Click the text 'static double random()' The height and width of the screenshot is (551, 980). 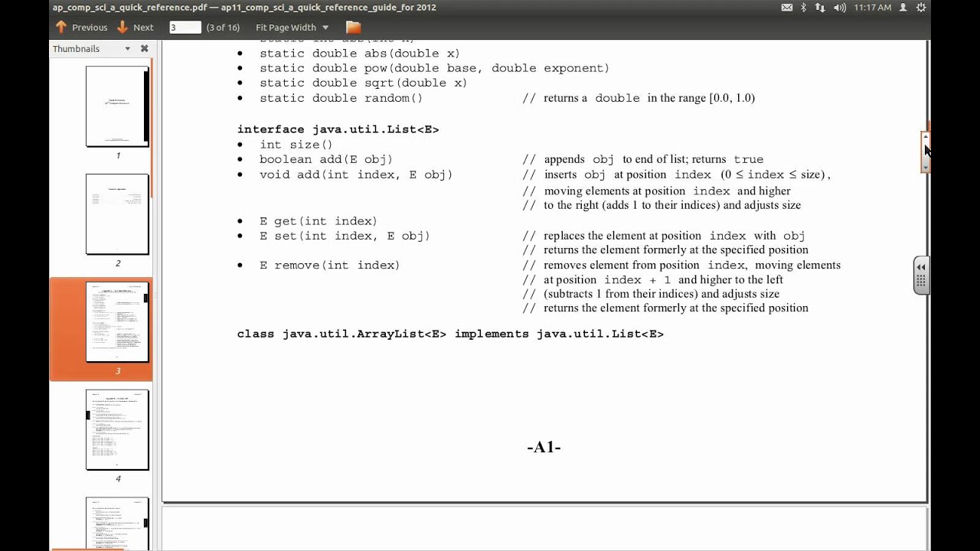[x=341, y=98]
